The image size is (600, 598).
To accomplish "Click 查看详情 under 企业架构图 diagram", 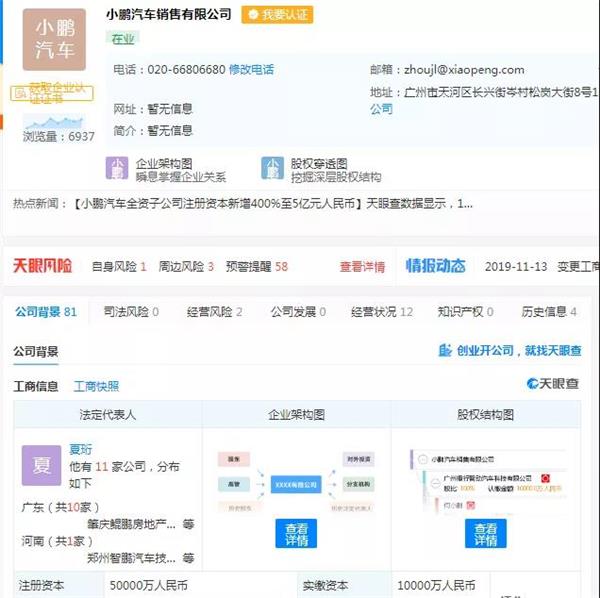I will 296,533.
